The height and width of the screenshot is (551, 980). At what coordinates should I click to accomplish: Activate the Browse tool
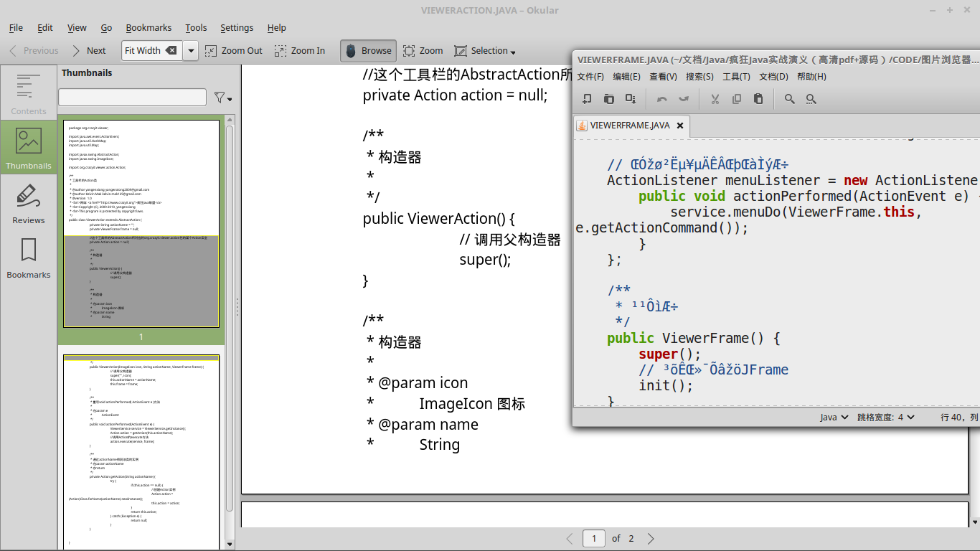click(369, 51)
